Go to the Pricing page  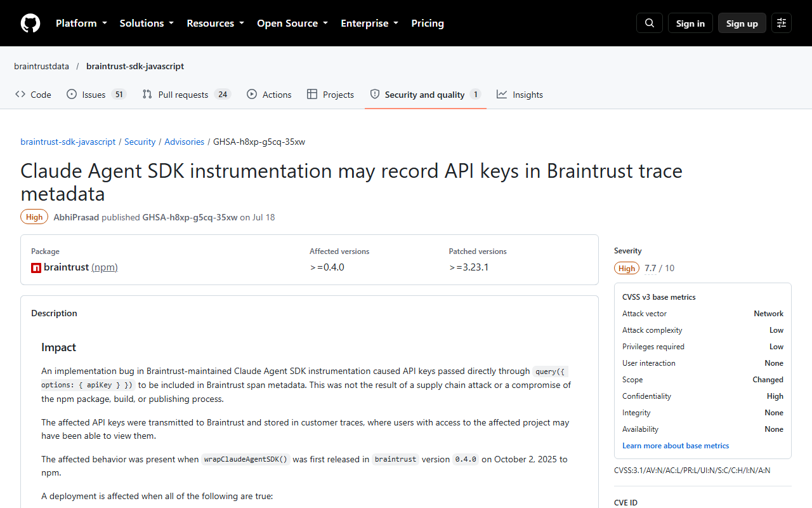[428, 23]
